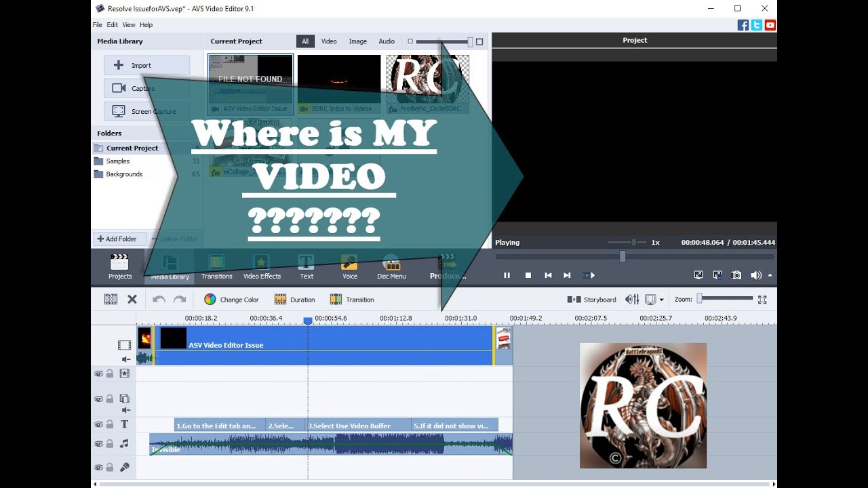
Task: Select the Backgrounds folder
Action: (146, 174)
